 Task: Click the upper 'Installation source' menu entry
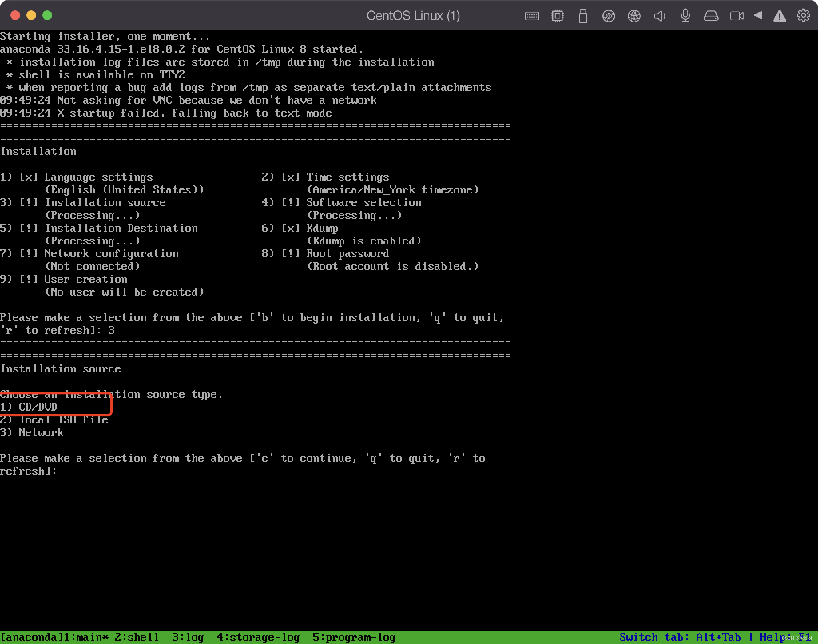105,203
